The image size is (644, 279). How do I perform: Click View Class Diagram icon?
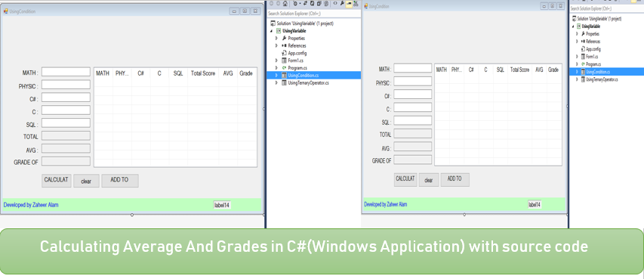[x=356, y=4]
